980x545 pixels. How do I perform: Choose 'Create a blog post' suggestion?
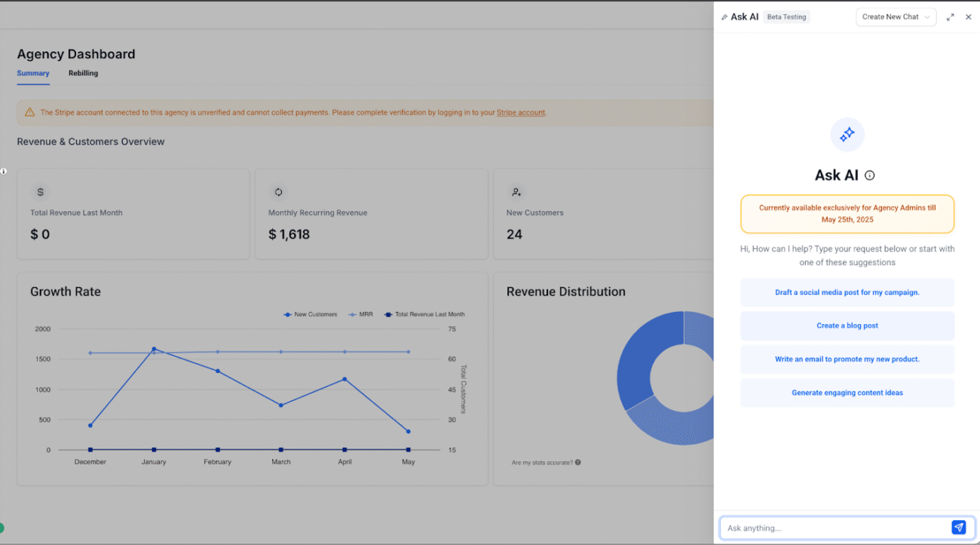[x=847, y=326]
